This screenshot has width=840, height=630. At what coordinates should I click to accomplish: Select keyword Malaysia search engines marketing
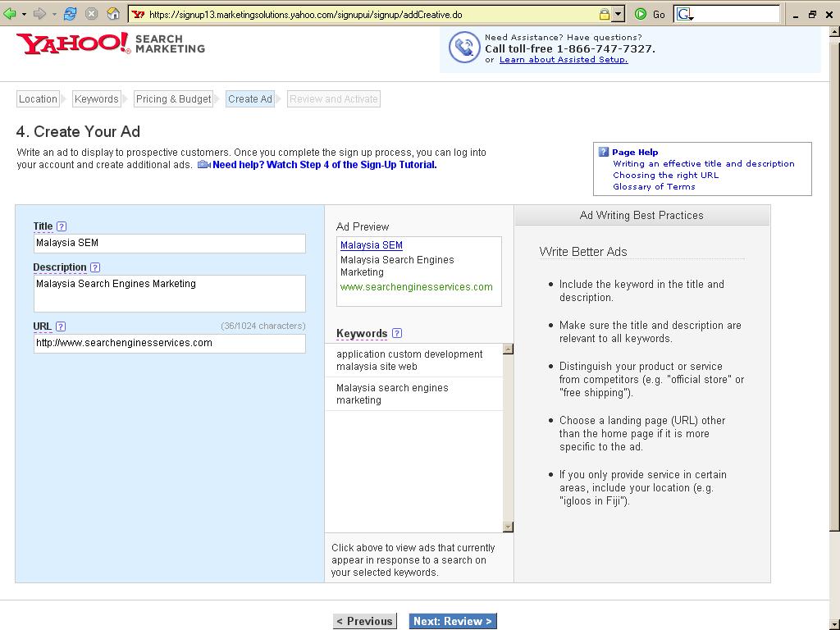(413, 394)
